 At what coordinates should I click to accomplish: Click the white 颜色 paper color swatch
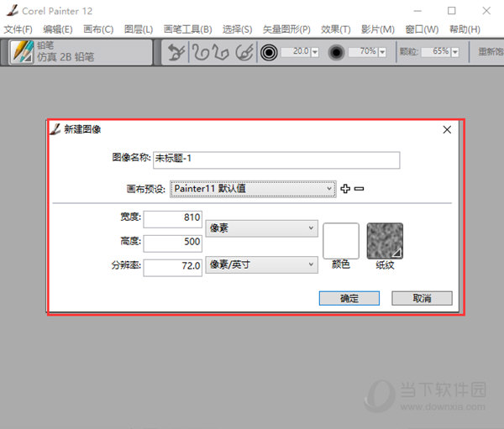point(341,241)
